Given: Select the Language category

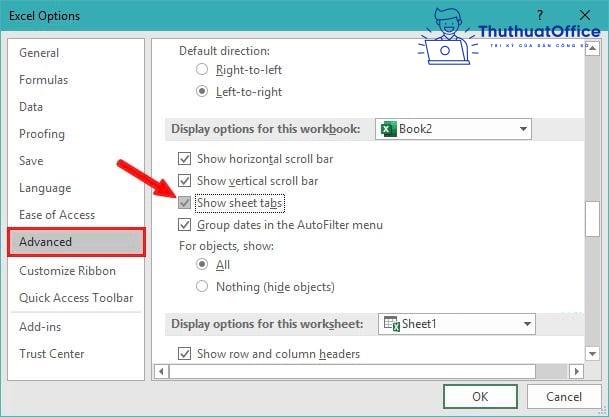Looking at the screenshot, I should [x=45, y=188].
